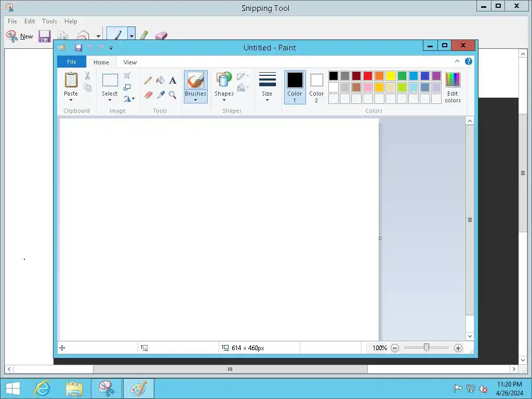Expand the Paste dropdown arrow
The image size is (532, 399).
click(71, 100)
